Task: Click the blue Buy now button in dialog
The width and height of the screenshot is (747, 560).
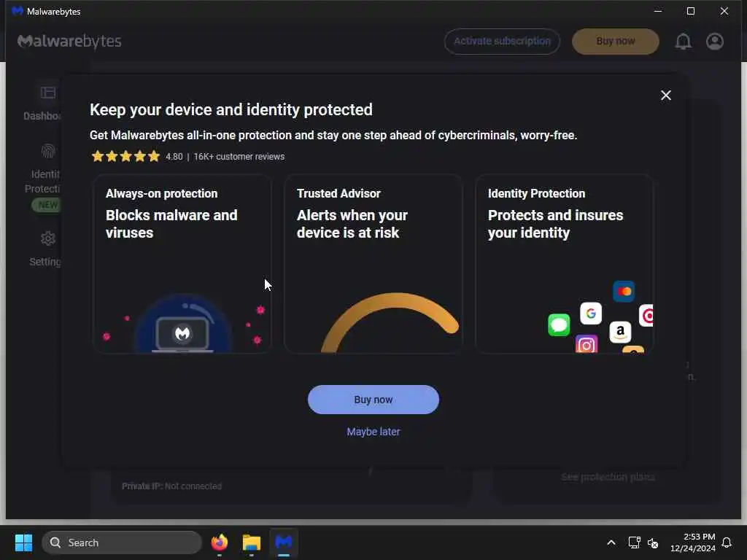Action: (x=373, y=400)
